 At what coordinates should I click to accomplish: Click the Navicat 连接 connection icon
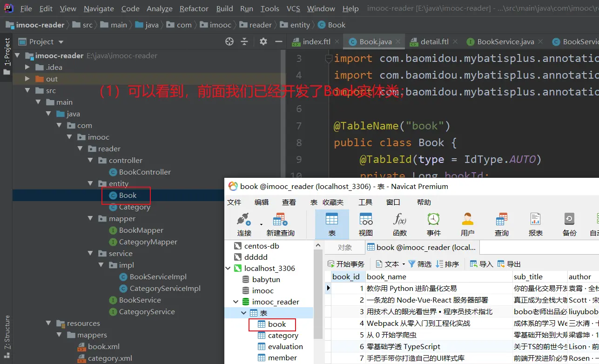244,219
